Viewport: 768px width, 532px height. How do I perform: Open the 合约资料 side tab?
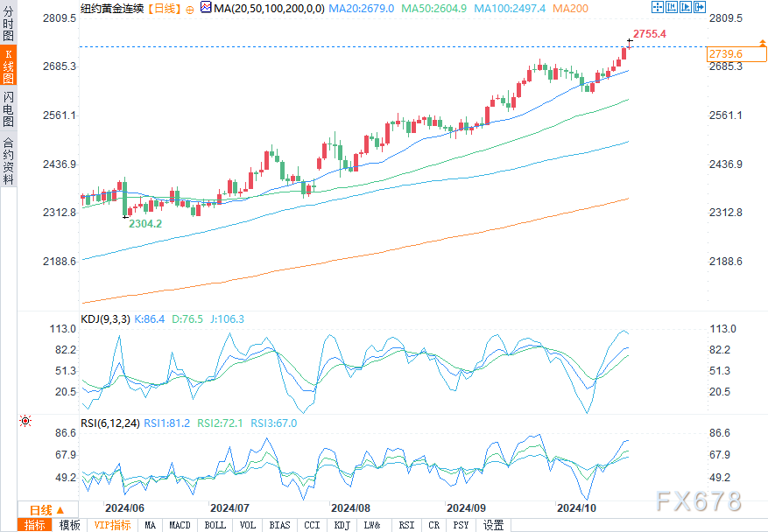pos(9,160)
